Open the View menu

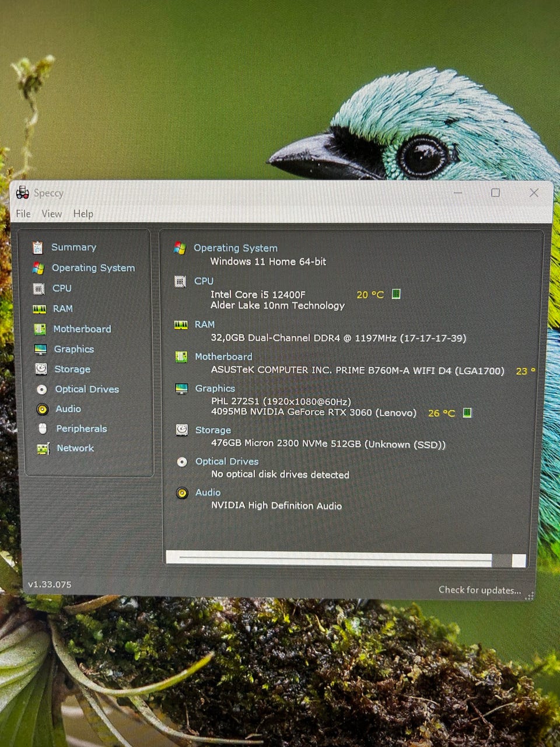coord(51,214)
